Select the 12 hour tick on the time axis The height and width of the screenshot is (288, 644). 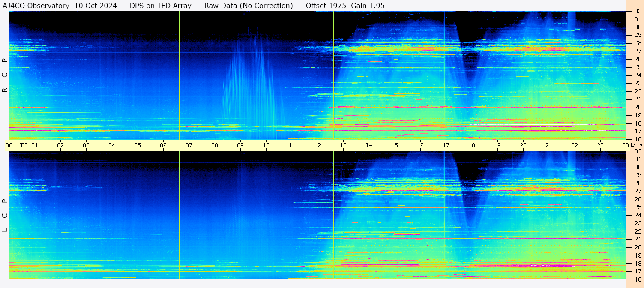point(318,145)
